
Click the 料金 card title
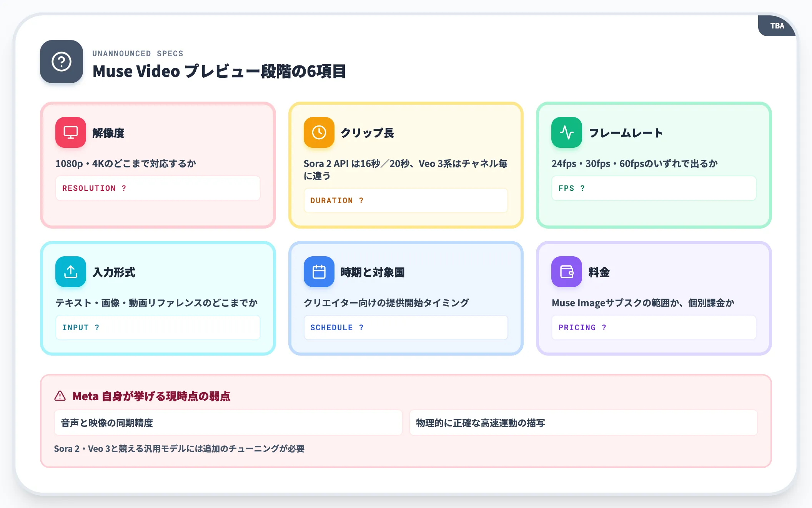coord(599,272)
